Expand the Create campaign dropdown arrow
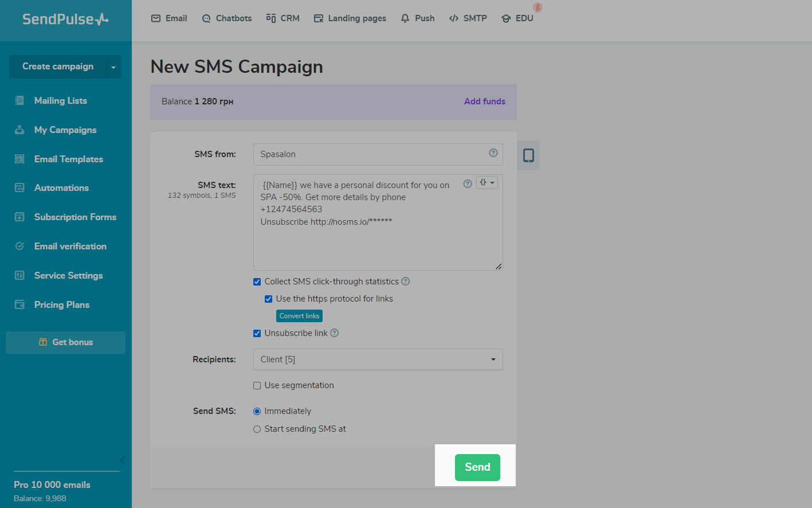 pyautogui.click(x=113, y=67)
